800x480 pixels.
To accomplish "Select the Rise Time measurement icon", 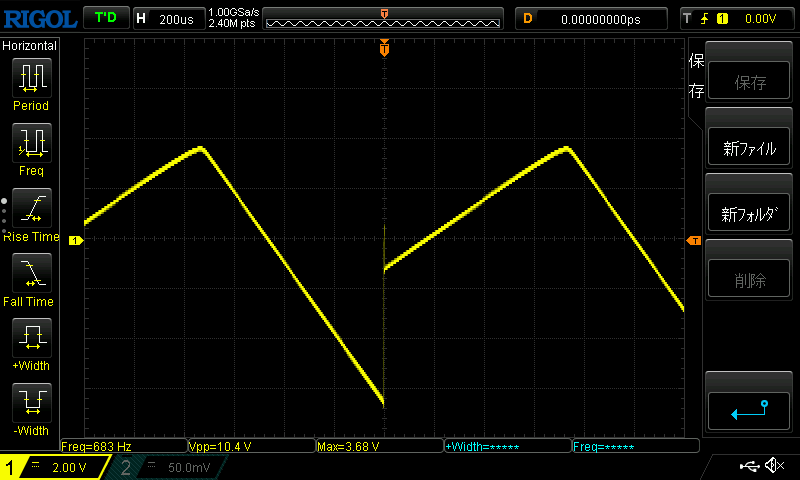I will (32, 208).
